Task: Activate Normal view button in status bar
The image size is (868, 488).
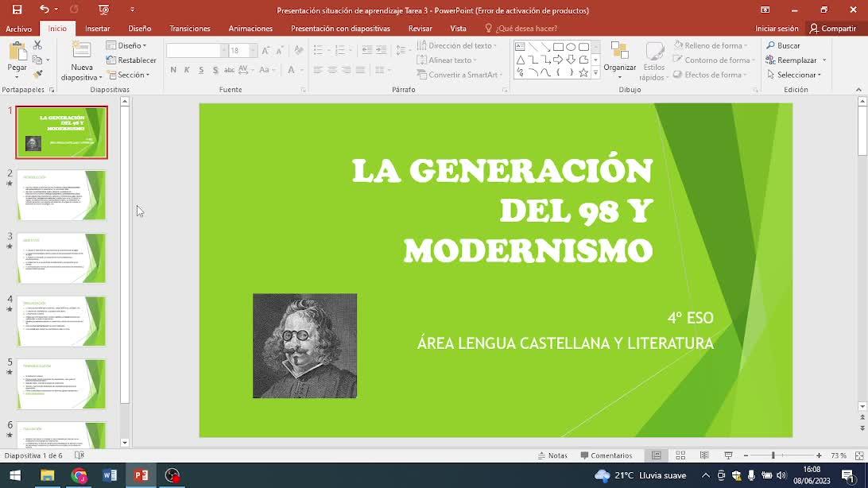Action: tap(657, 455)
